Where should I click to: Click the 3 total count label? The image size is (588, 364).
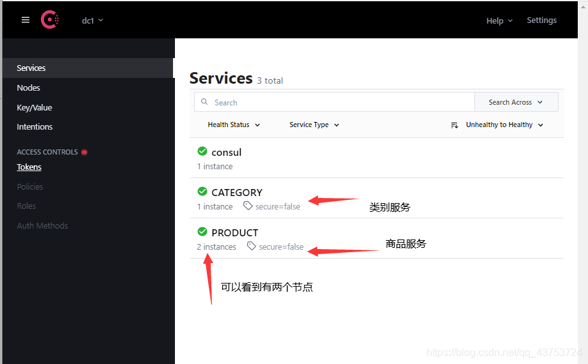pyautogui.click(x=270, y=80)
